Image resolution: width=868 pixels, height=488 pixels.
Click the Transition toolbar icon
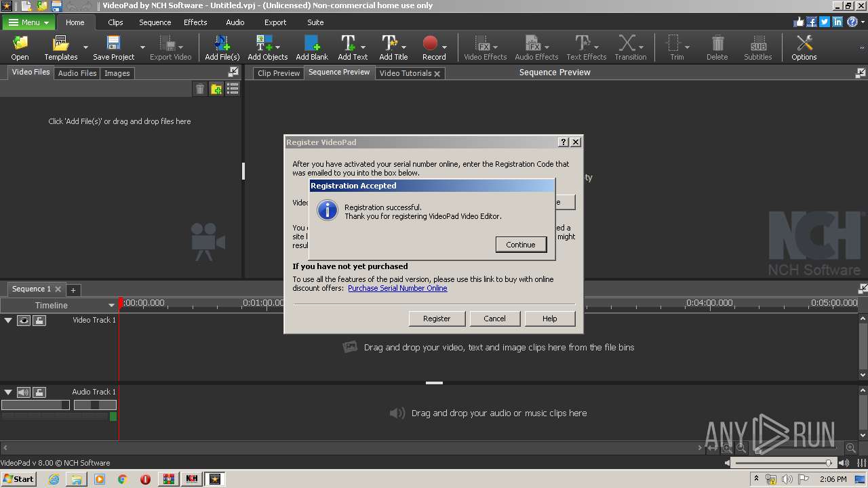(x=630, y=47)
